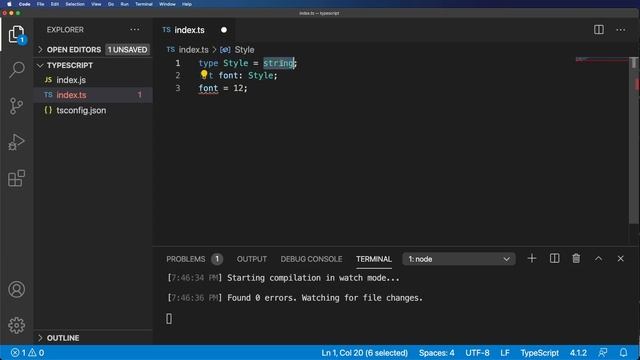640x360 pixels.
Task: Open tsconfig.json in the file tree
Action: [x=93, y=110]
